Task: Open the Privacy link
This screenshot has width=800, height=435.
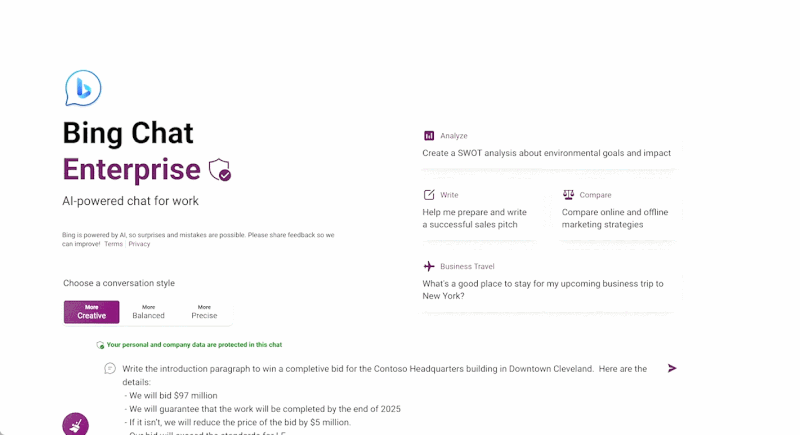Action: pos(139,244)
